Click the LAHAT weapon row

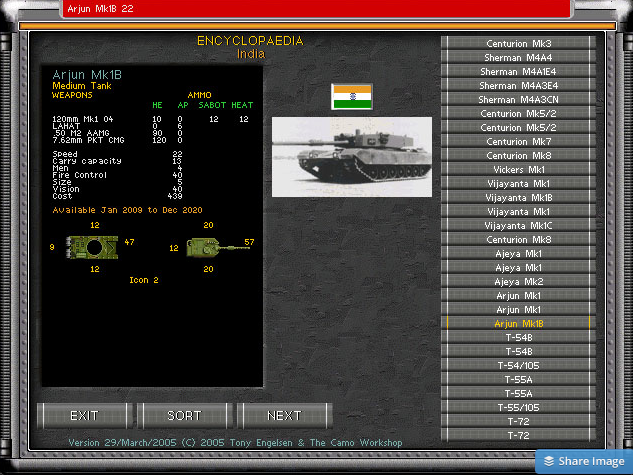[x=117, y=126]
